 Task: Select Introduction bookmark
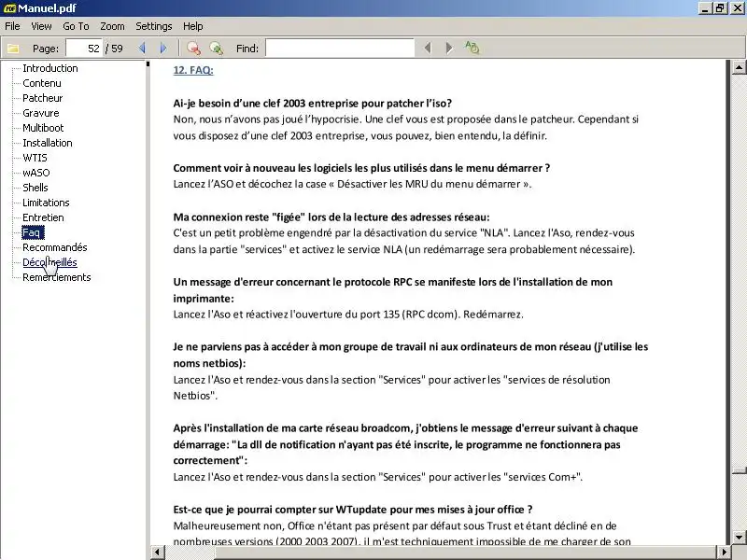click(x=50, y=68)
